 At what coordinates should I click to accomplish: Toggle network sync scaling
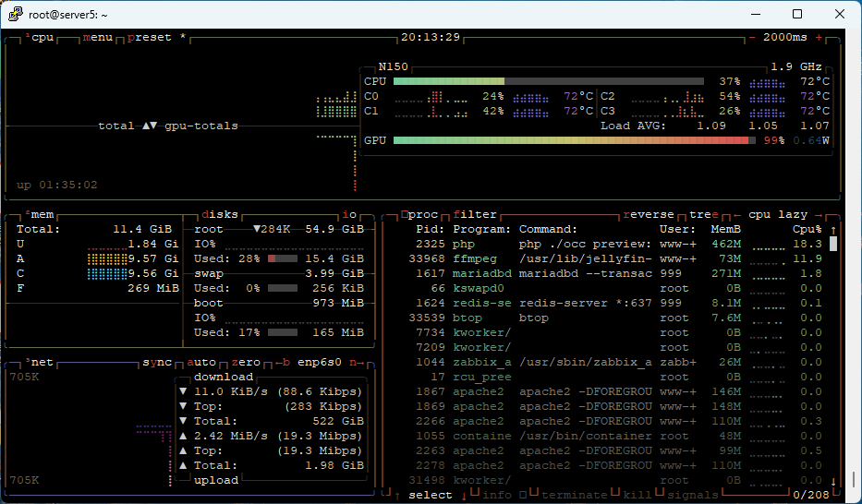click(x=157, y=363)
